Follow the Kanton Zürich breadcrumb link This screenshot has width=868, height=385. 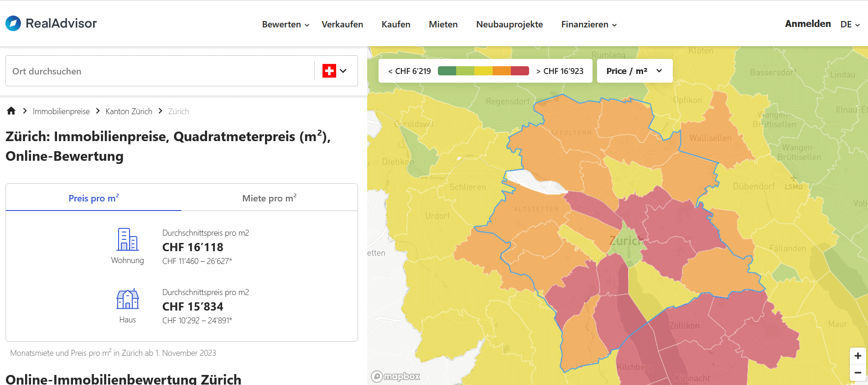click(x=129, y=111)
